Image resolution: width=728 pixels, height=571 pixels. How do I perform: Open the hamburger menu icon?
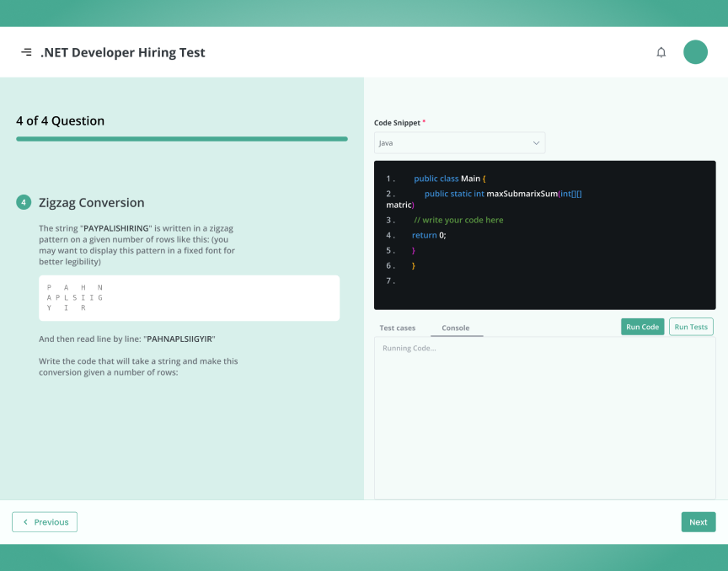(x=26, y=52)
